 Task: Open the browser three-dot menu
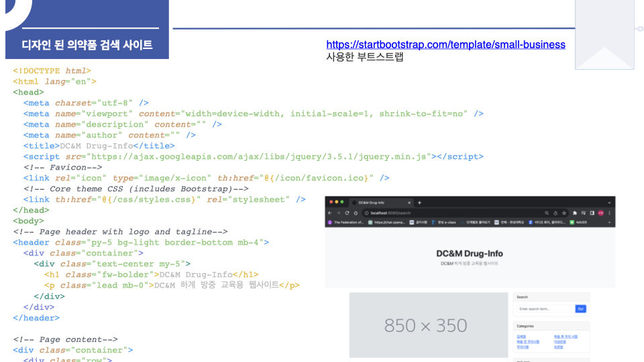click(610, 213)
